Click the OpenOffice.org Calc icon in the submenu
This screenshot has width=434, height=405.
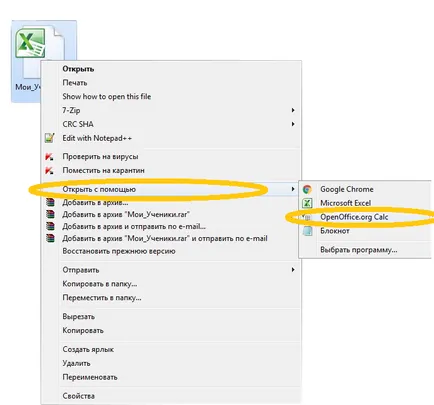(x=307, y=217)
